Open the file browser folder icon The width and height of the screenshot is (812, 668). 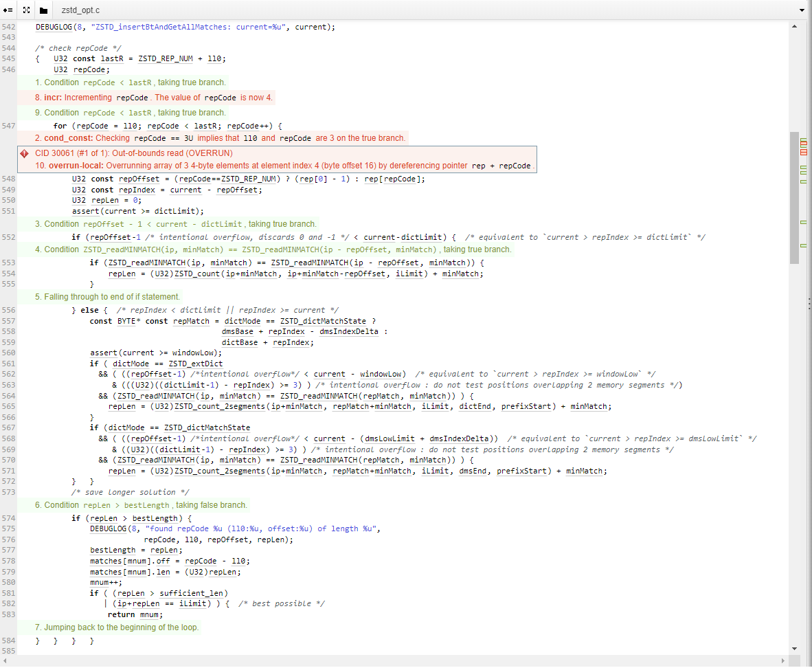[x=43, y=10]
